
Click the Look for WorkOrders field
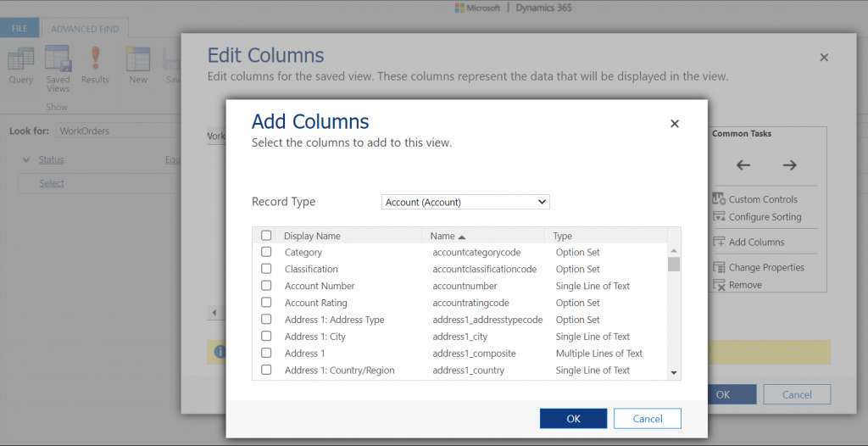coord(117,131)
